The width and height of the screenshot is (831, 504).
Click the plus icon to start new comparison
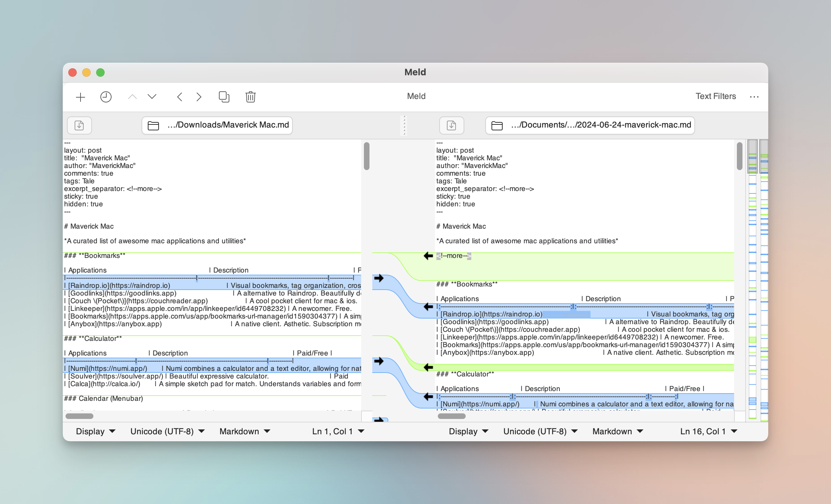click(x=81, y=97)
